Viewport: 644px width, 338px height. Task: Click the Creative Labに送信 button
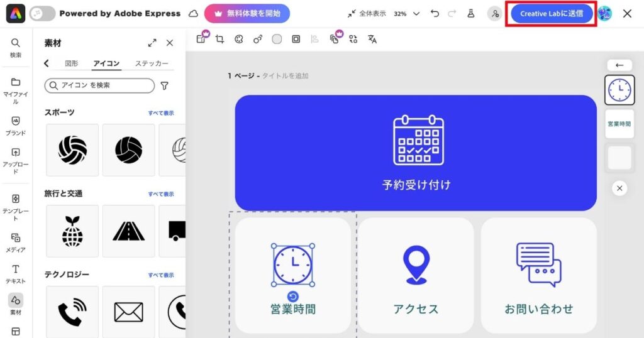coord(551,13)
